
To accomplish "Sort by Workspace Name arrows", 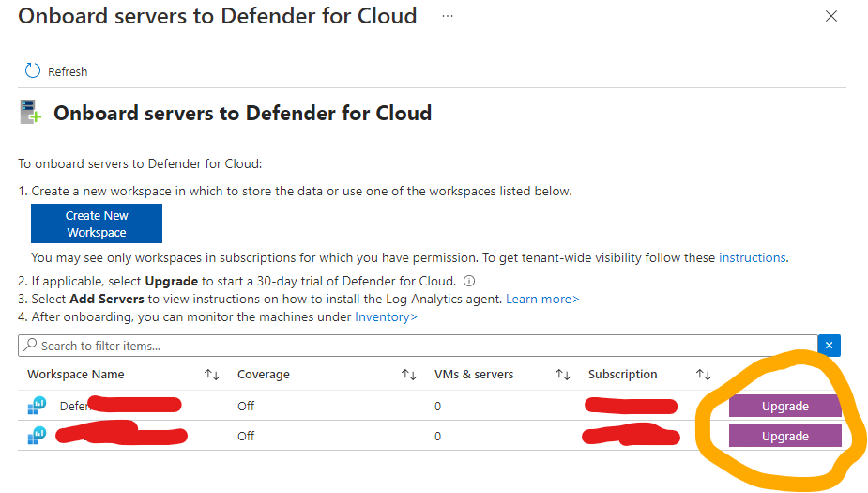I will click(x=212, y=375).
